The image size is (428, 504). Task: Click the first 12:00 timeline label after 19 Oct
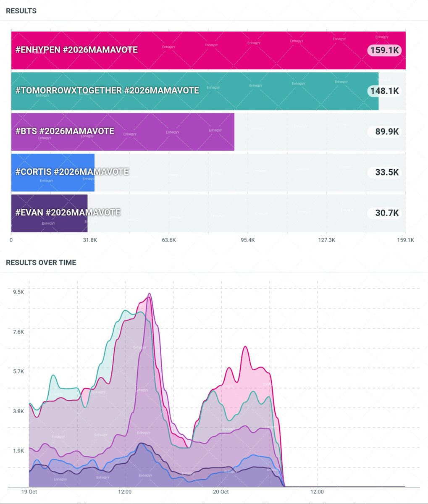pyautogui.click(x=125, y=492)
